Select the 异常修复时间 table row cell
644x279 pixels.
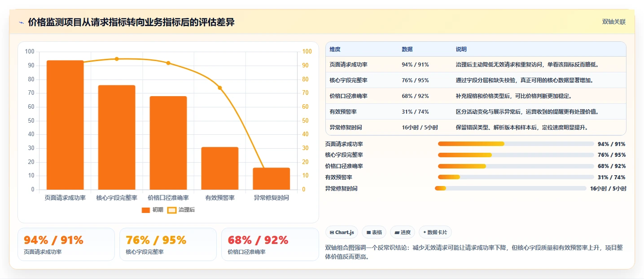pyautogui.click(x=346, y=127)
